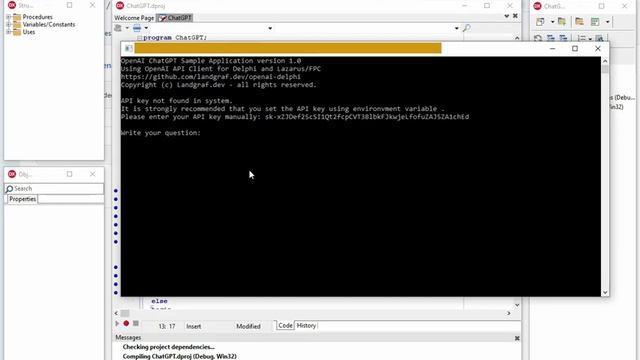Click 'Checking project dependencies...' message
This screenshot has height=360, width=640.
[x=169, y=347]
